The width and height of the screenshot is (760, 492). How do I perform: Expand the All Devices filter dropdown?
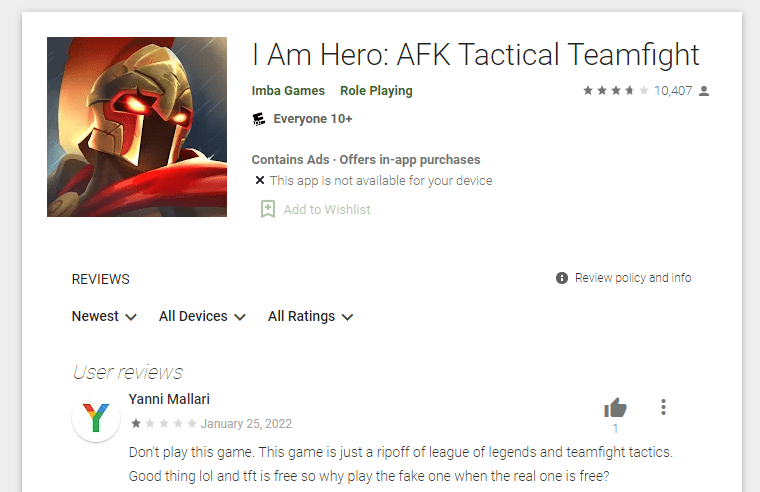coord(202,316)
